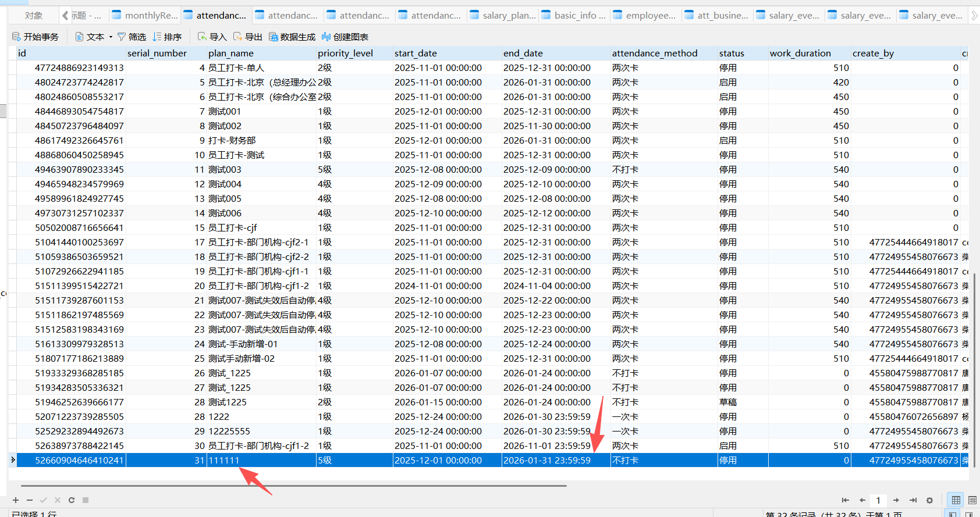980x517 pixels.
Task: Select the plan_name cell 测试001
Action: [261, 112]
